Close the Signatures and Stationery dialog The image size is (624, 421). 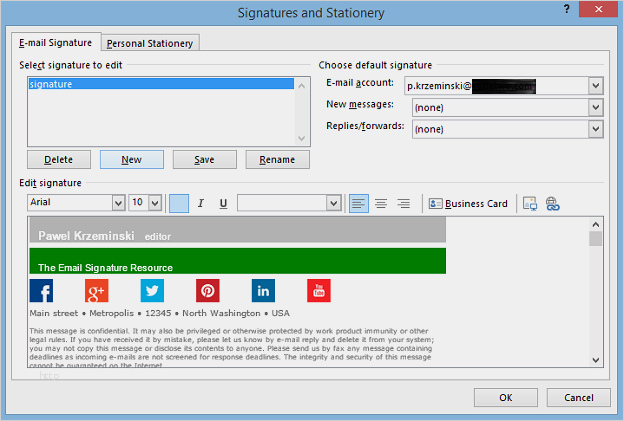point(598,9)
